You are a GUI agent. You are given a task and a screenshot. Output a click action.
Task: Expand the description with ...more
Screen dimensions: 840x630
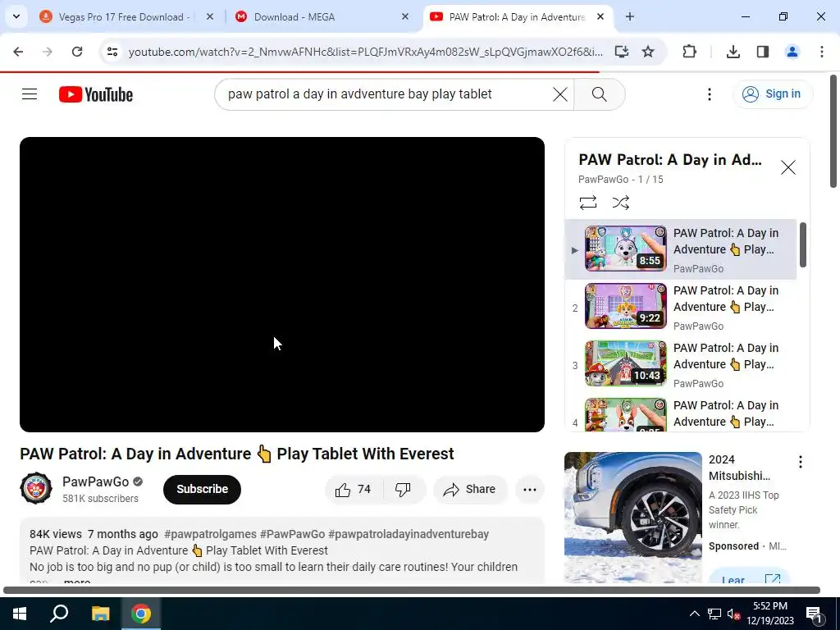tap(76, 581)
